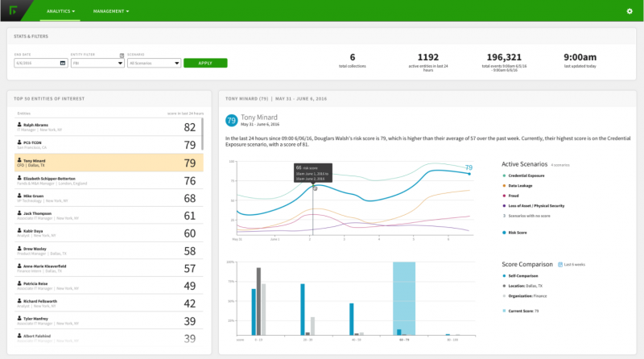Toggle the Self-Comparison bar series

coord(520,275)
